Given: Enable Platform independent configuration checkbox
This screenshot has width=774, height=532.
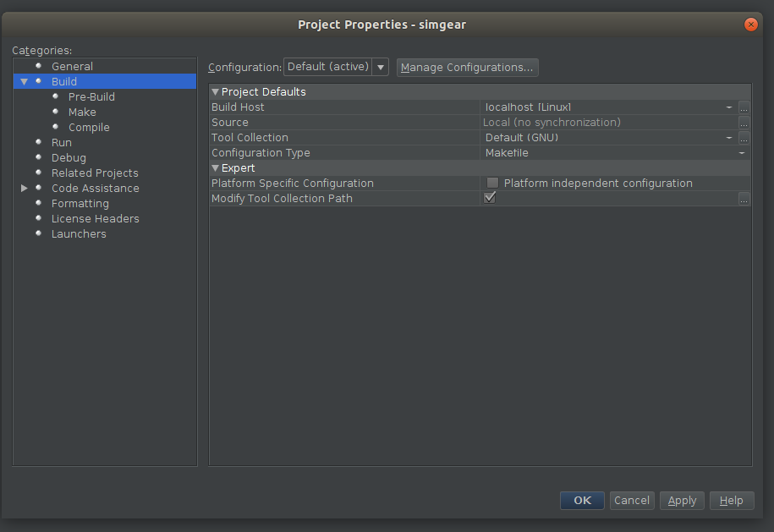Looking at the screenshot, I should coord(492,183).
